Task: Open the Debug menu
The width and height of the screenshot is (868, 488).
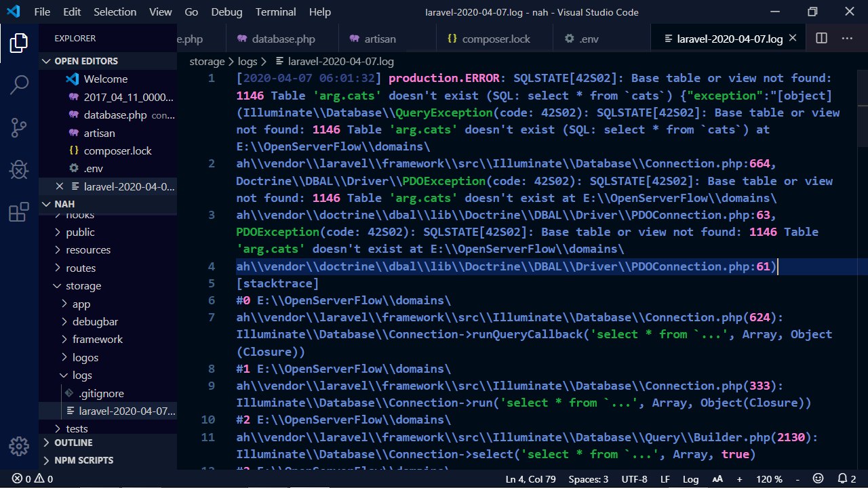Action: [226, 12]
